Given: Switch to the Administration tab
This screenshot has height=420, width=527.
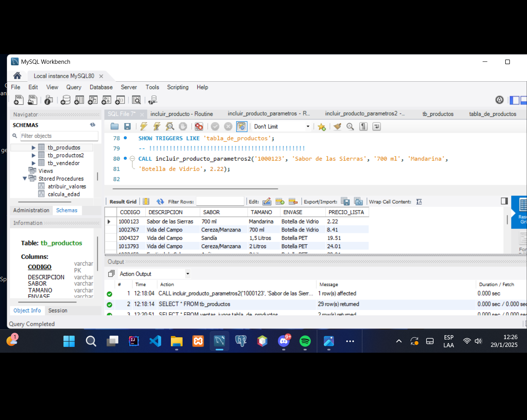Looking at the screenshot, I should (31, 210).
